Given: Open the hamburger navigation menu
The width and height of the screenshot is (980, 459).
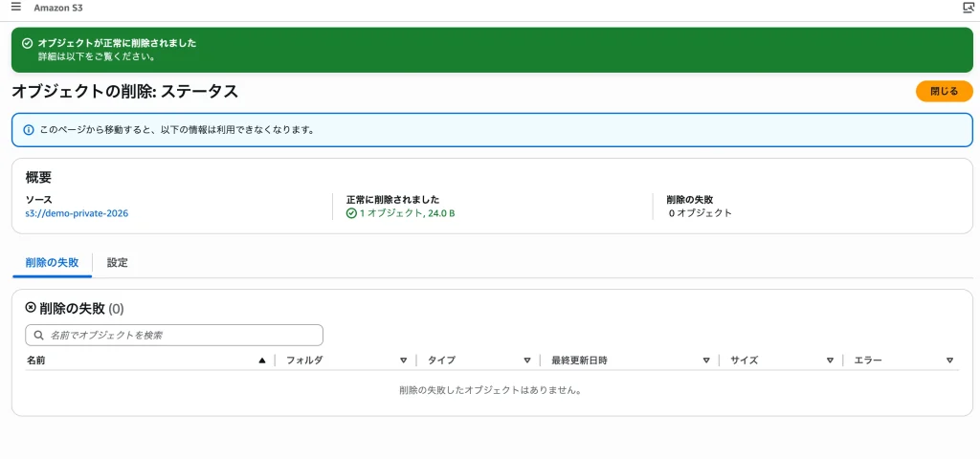Looking at the screenshot, I should 16,8.
